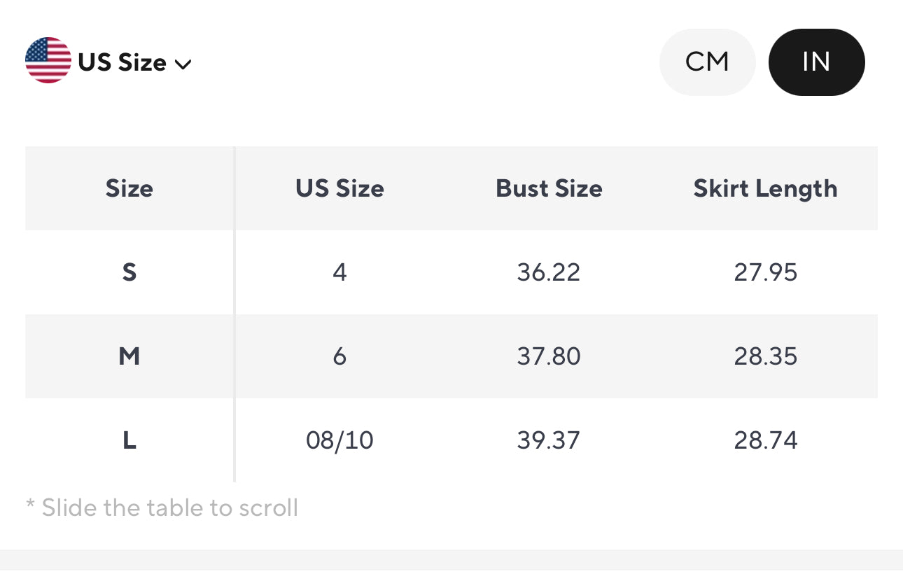Select the M size row label
The height and width of the screenshot is (588, 903).
[x=129, y=356]
